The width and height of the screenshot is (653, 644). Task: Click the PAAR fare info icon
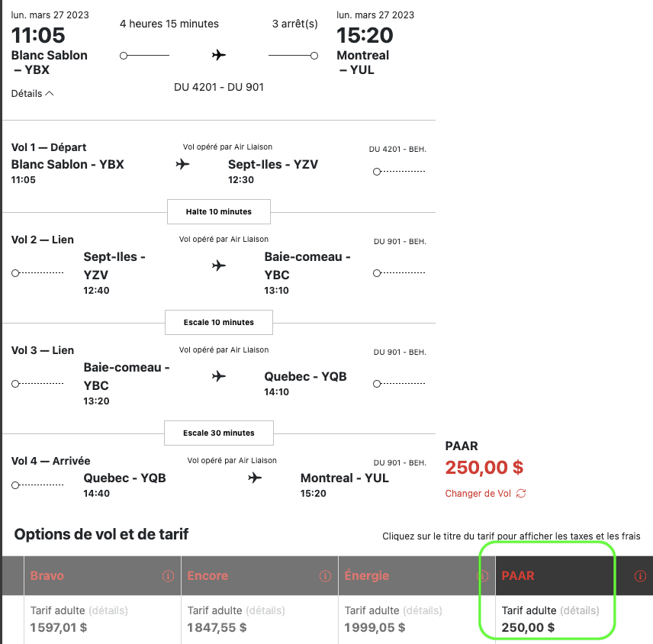(640, 576)
